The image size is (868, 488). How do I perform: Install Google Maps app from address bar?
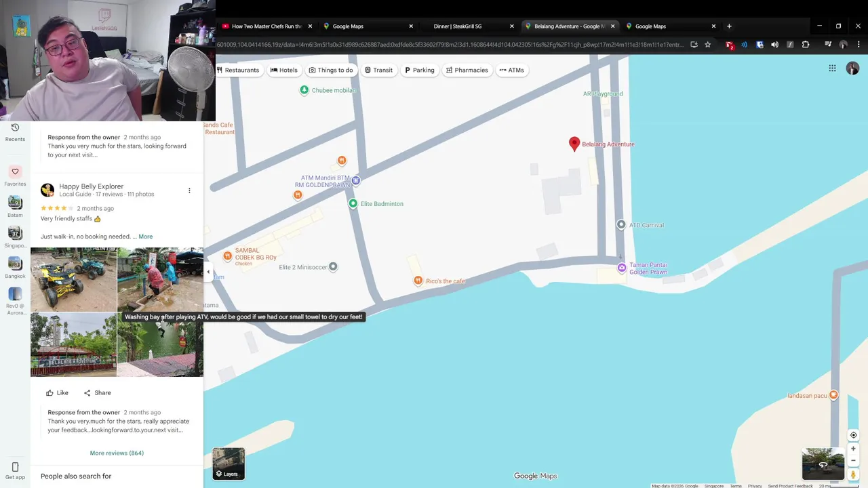[694, 45]
